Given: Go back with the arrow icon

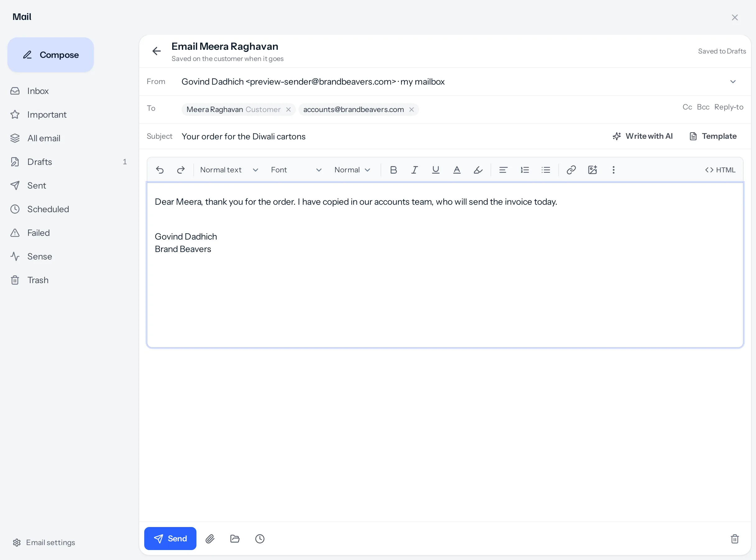Looking at the screenshot, I should 156,51.
